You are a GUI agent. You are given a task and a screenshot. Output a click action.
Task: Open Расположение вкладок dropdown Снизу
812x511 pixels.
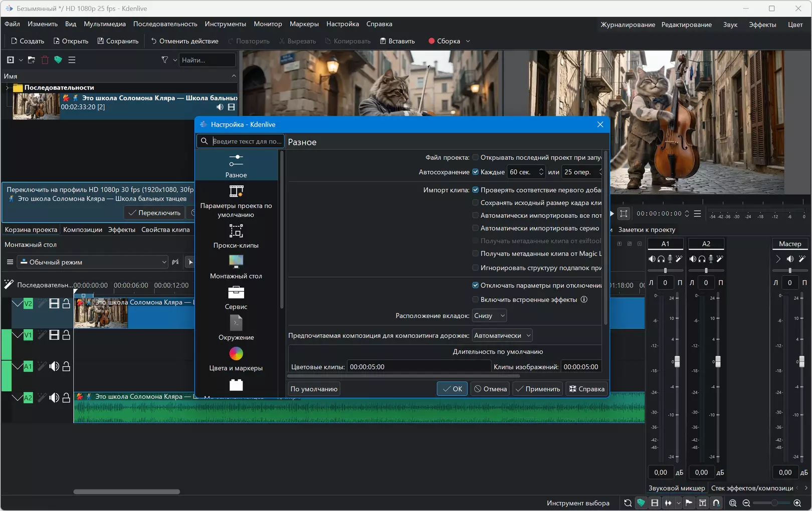[489, 316]
